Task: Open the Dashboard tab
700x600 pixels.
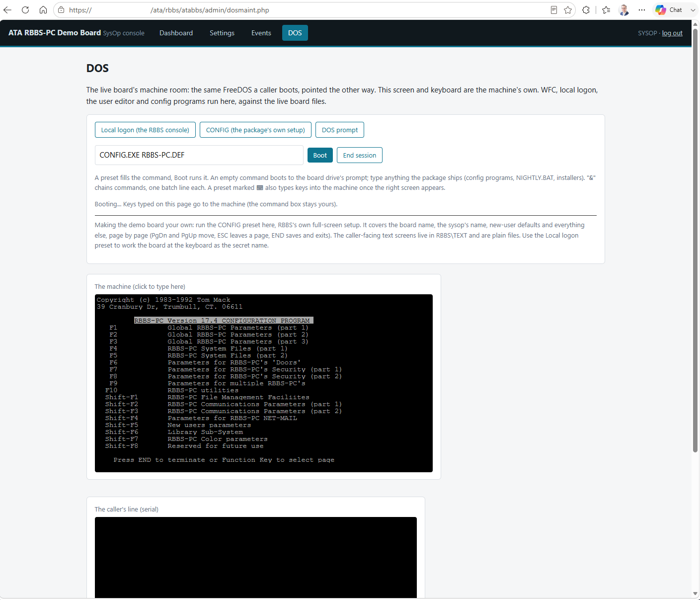Action: tap(176, 33)
